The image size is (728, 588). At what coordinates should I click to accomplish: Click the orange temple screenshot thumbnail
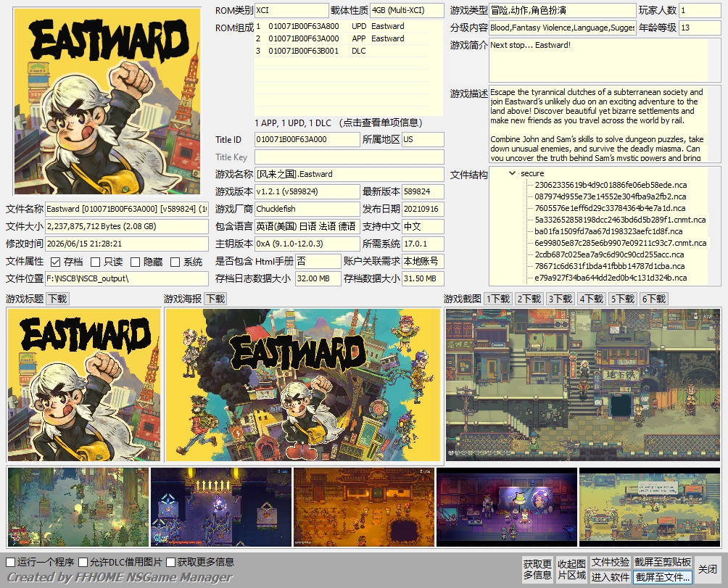(x=364, y=507)
